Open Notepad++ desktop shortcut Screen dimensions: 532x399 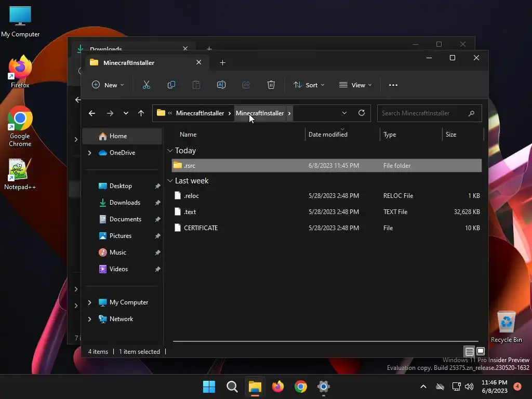point(20,174)
